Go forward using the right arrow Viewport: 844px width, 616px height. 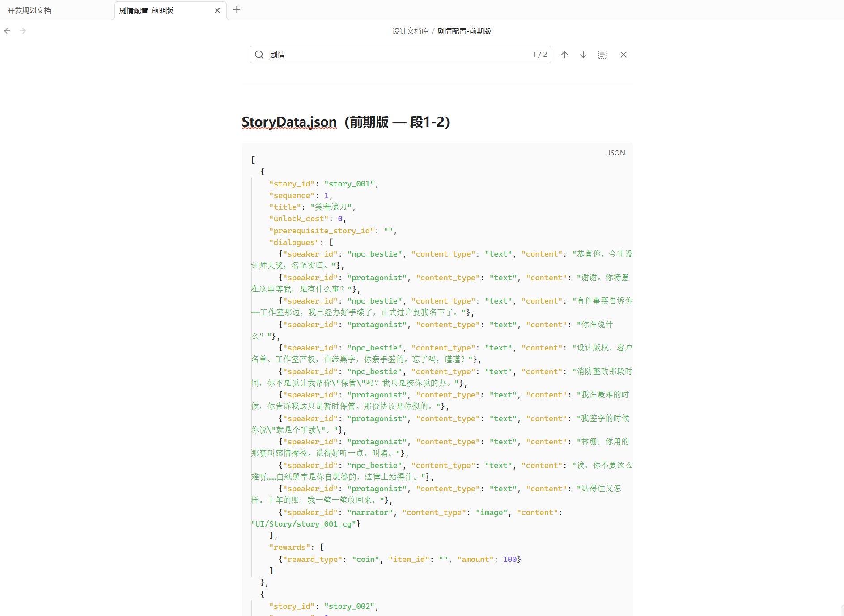click(23, 31)
